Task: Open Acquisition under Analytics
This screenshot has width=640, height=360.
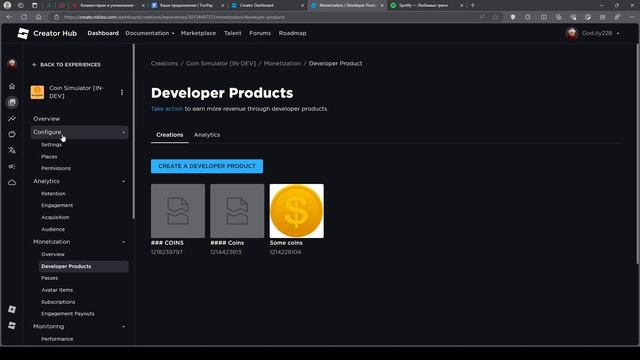Action: click(55, 218)
